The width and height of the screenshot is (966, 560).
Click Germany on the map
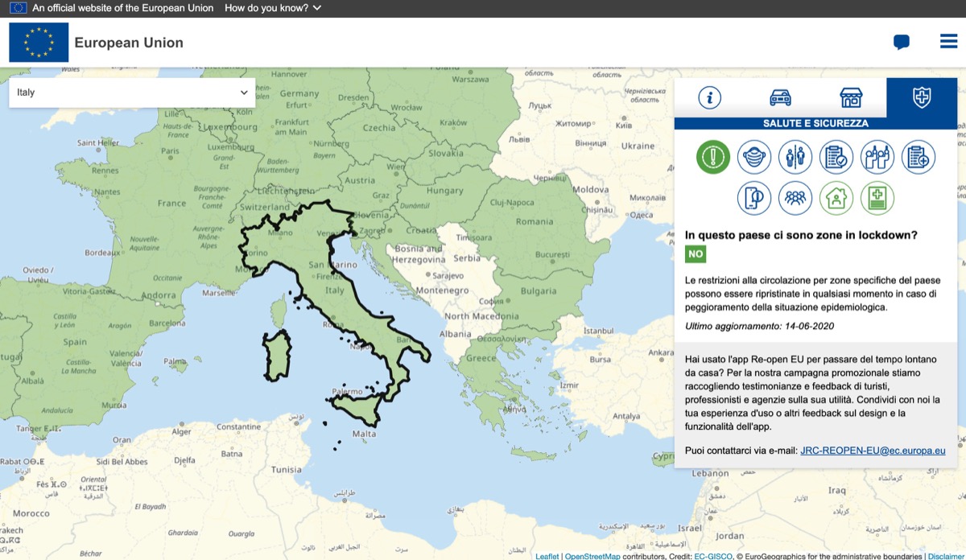tap(299, 94)
